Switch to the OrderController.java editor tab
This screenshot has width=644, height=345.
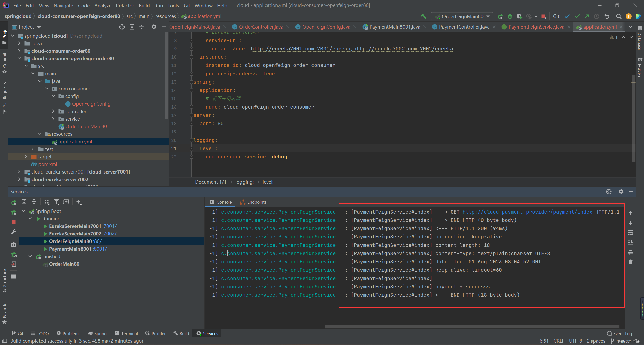click(x=261, y=27)
